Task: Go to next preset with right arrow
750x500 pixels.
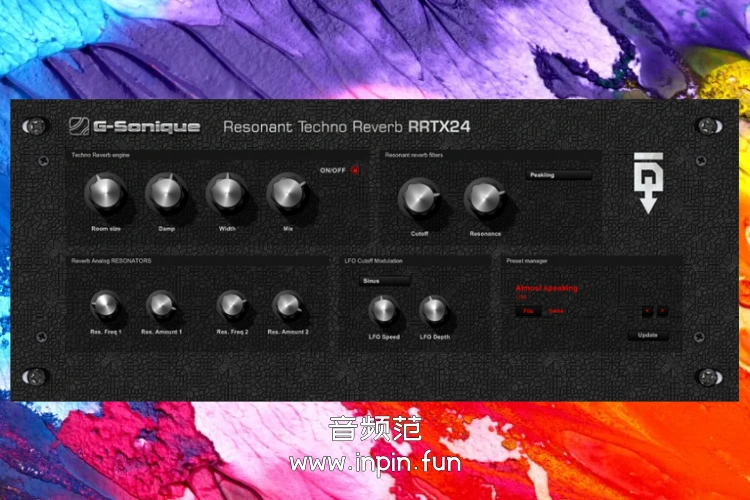Action: 662,311
